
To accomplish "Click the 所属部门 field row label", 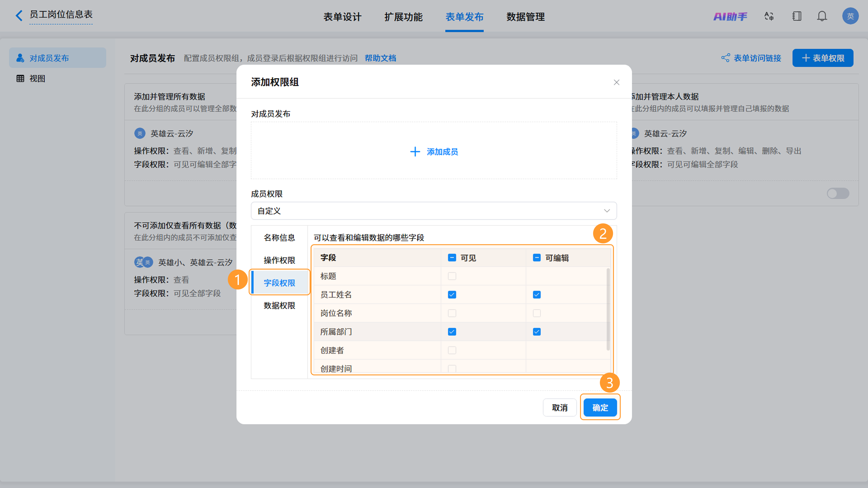I will pos(336,332).
